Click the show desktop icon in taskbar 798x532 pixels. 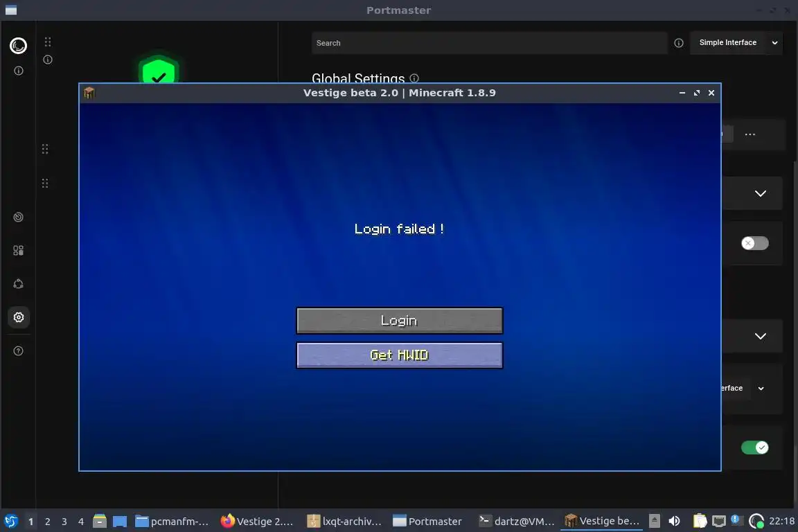120,522
